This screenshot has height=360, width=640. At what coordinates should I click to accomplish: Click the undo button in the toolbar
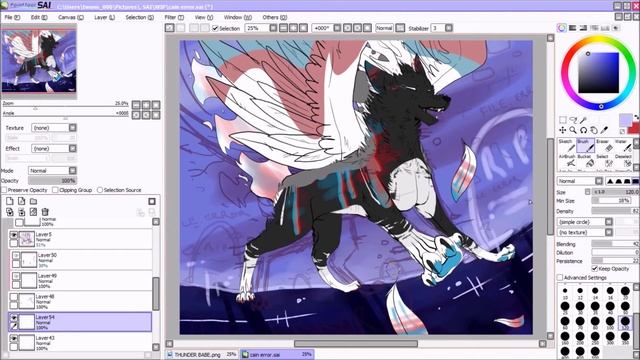click(170, 28)
